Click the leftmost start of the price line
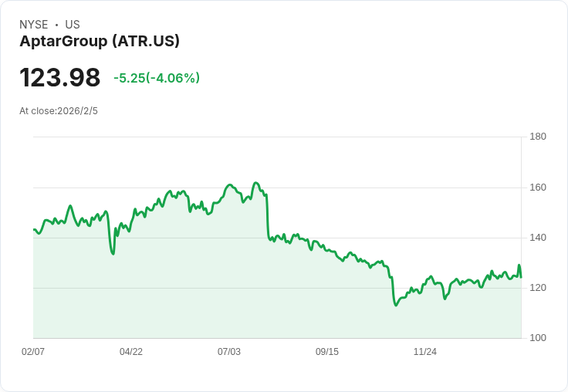Image resolution: width=568 pixels, height=392 pixels. (33, 229)
